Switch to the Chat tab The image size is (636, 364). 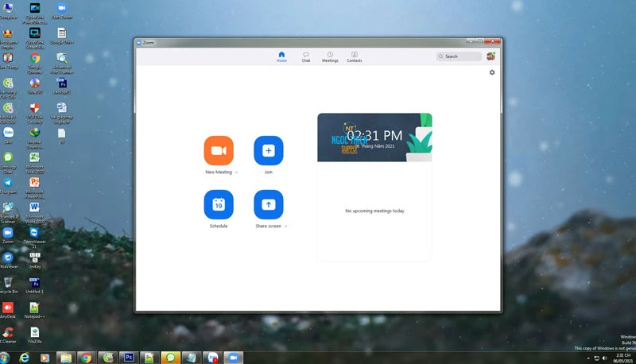[x=305, y=56]
